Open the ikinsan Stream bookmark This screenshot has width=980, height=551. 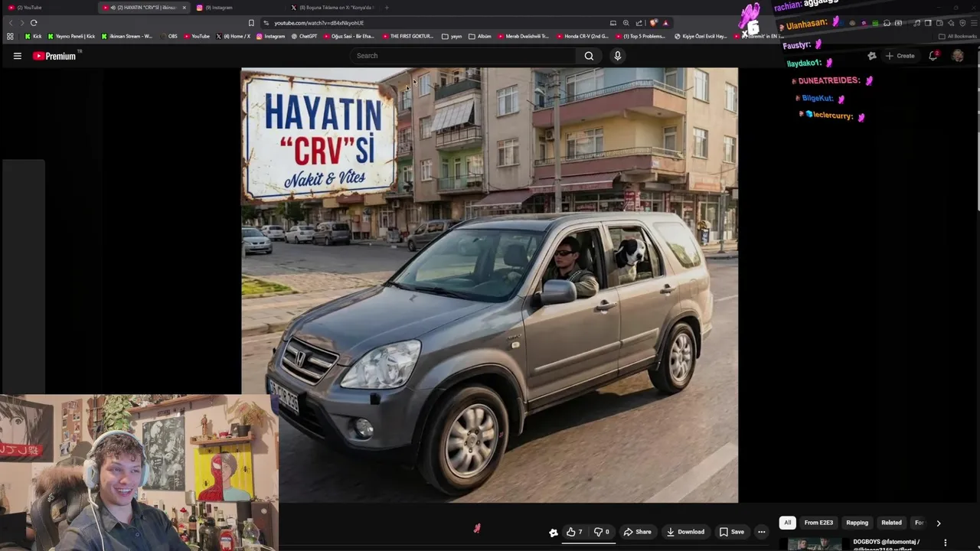point(127,36)
